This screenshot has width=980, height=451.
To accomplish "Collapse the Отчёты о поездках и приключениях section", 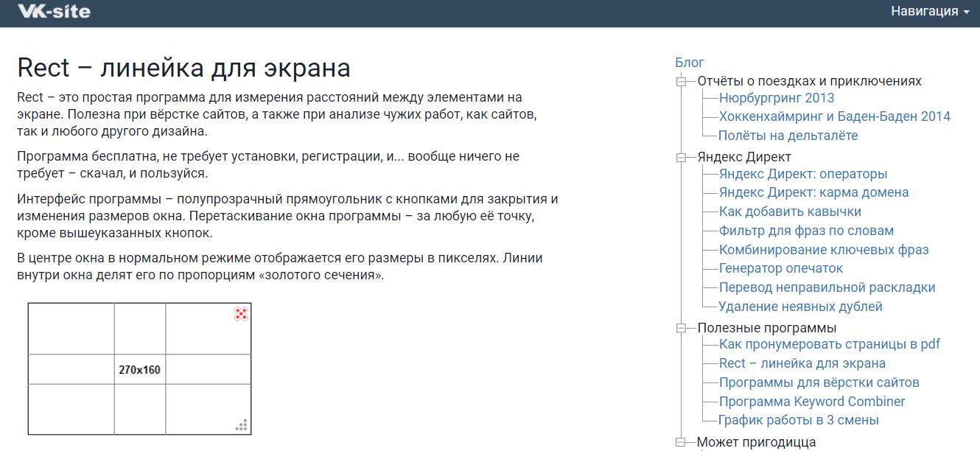I will (x=681, y=81).
